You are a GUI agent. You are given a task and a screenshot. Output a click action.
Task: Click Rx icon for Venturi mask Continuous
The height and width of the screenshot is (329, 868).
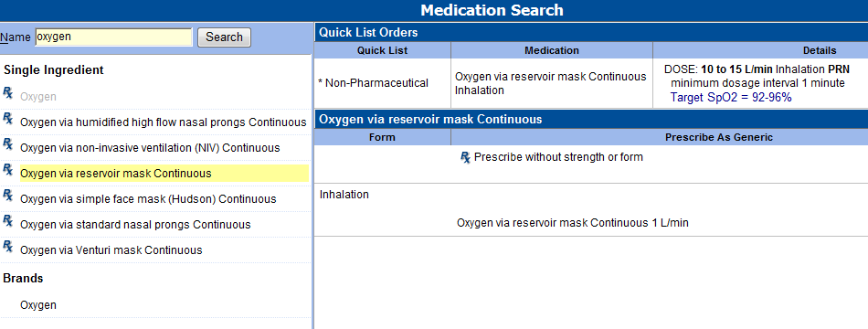[7, 245]
